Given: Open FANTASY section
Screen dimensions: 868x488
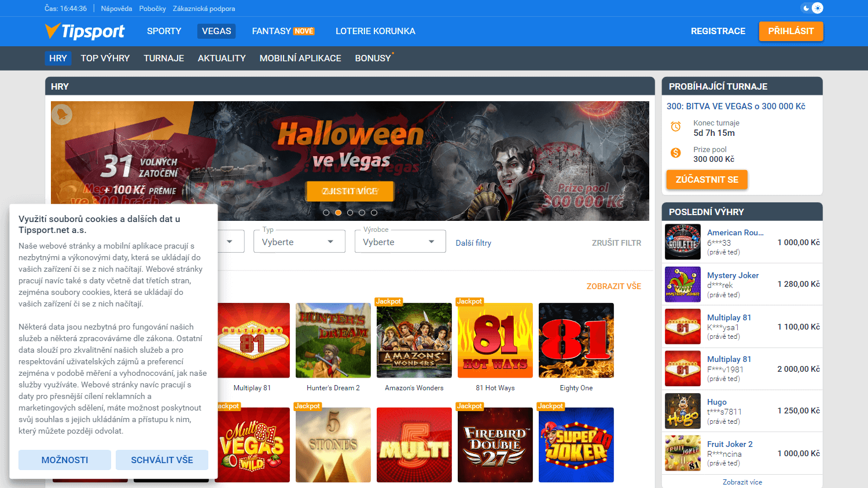Looking at the screenshot, I should [271, 31].
